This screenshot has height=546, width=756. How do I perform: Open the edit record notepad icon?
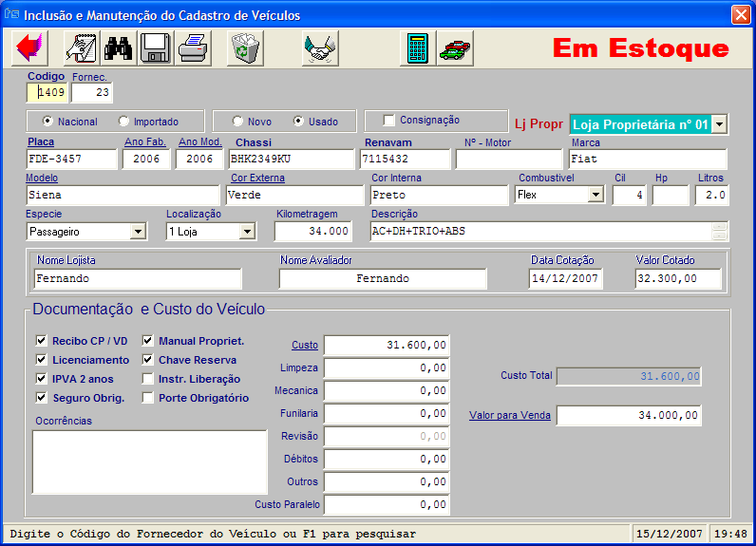click(x=81, y=47)
